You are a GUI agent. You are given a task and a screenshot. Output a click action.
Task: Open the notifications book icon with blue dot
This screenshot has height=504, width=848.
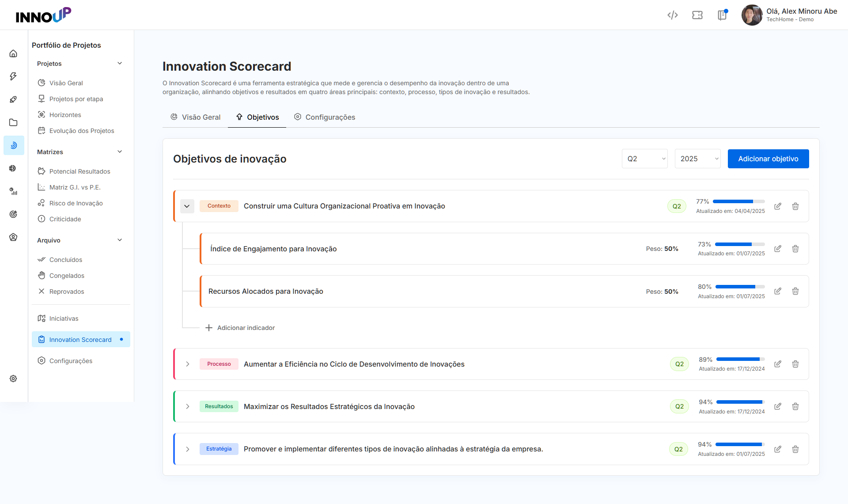(x=722, y=15)
